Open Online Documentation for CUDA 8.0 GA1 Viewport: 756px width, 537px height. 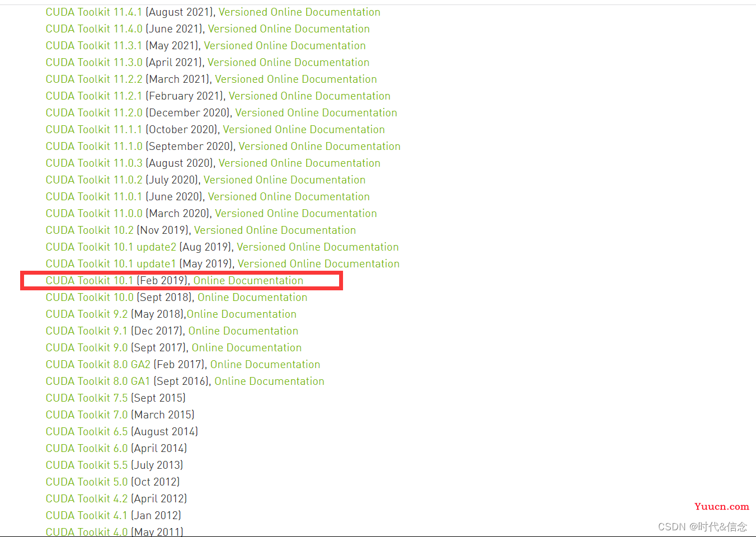[269, 381]
